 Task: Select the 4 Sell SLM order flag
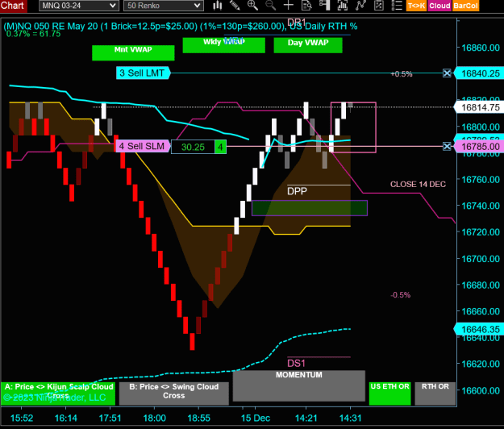(x=143, y=146)
